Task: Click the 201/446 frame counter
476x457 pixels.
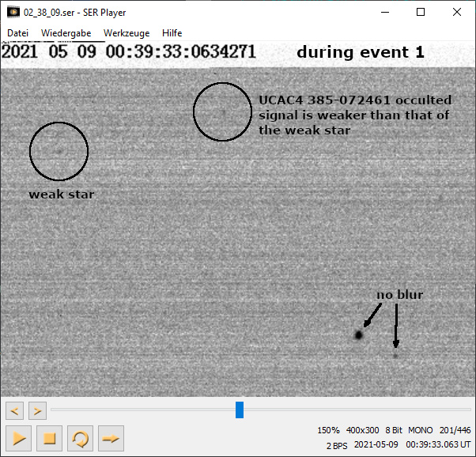Action: pyautogui.click(x=455, y=430)
